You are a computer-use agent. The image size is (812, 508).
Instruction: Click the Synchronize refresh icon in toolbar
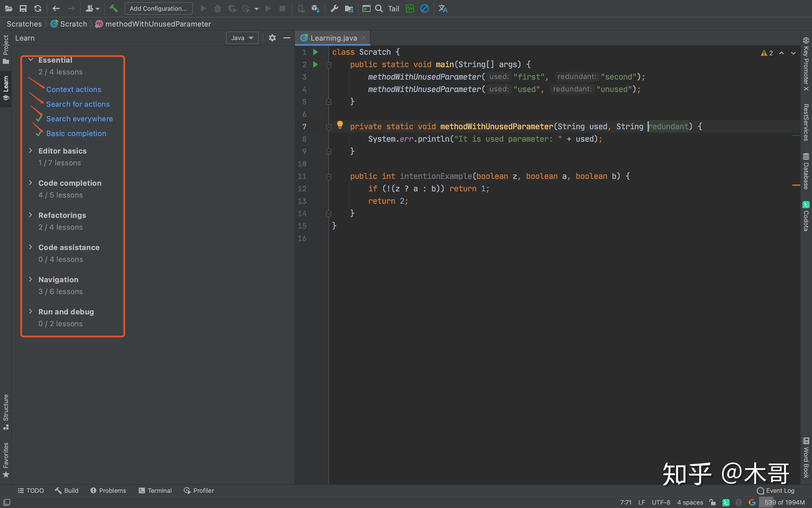click(x=38, y=9)
